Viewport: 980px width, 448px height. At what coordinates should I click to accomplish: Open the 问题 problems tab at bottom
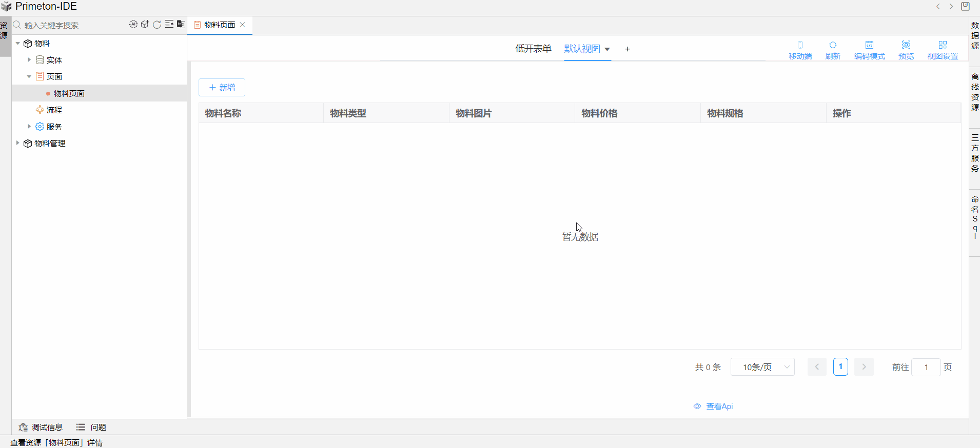click(92, 427)
